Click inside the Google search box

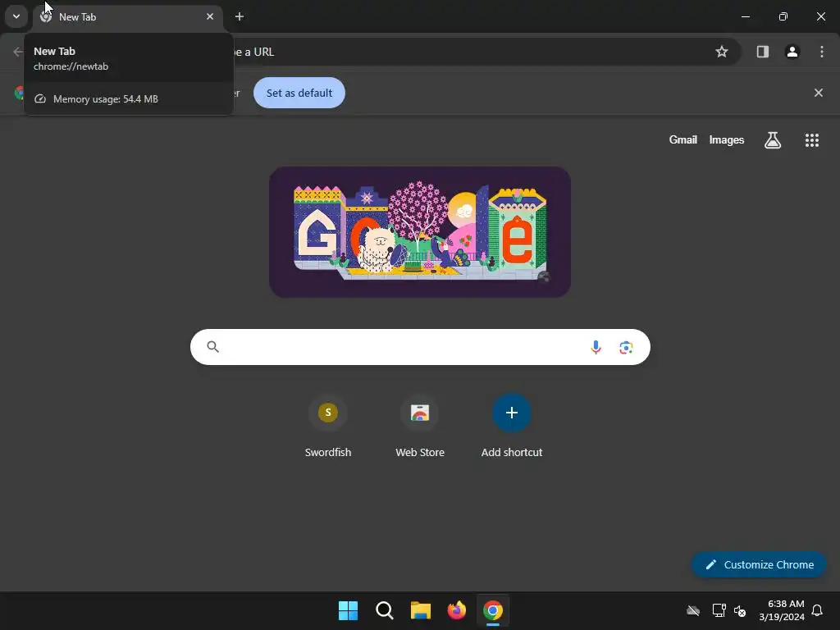point(421,347)
